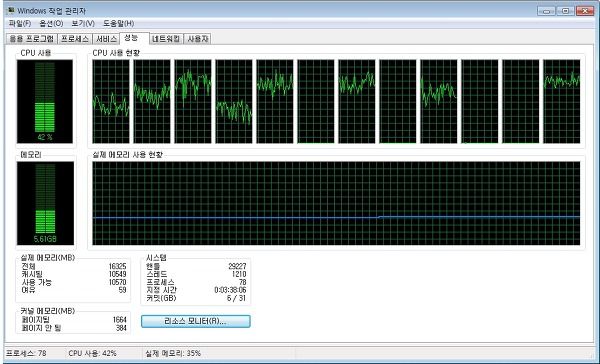Click the Task Manager title bar icon
The image size is (600, 364).
click(10, 10)
